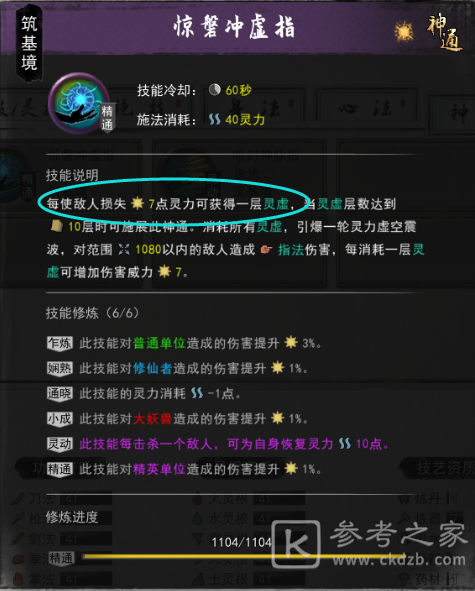Select the 精通 training tier tag in list
This screenshot has width=475, height=591.
pyautogui.click(x=60, y=469)
